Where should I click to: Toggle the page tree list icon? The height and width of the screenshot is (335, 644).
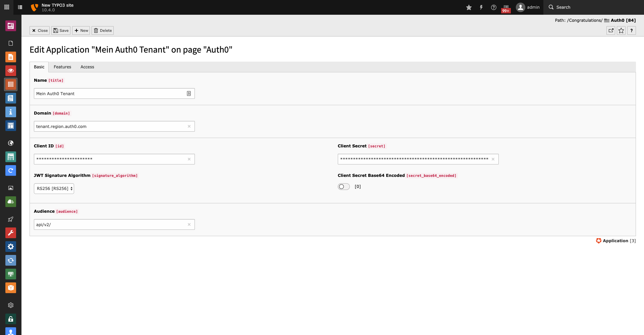(x=20, y=7)
